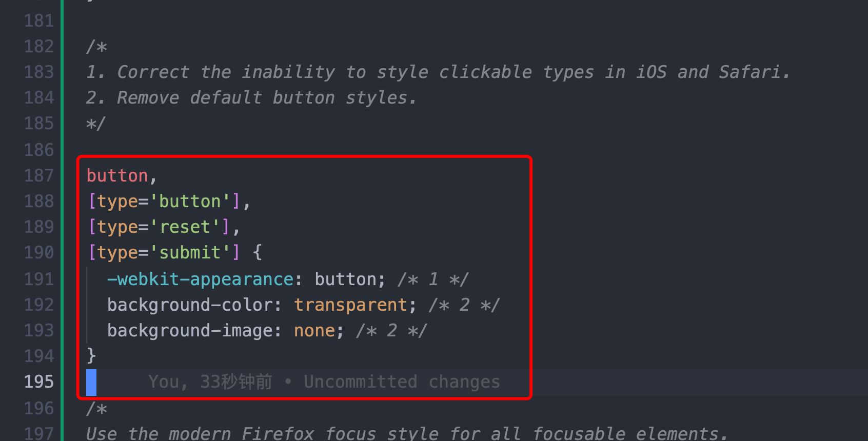The image size is (868, 441).
Task: Click line number 195 in the gutter
Action: [39, 382]
